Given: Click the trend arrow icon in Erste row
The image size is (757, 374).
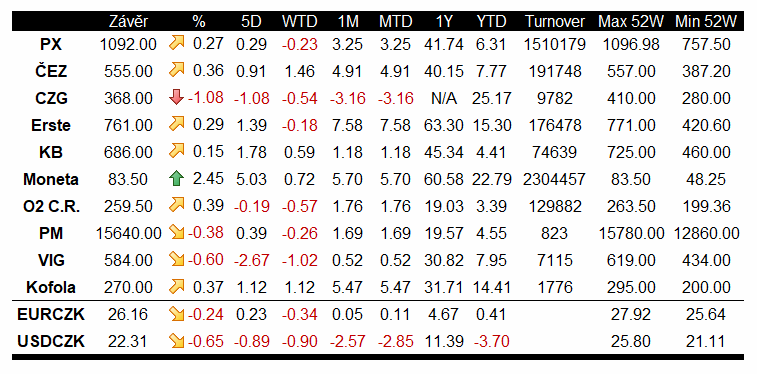Looking at the screenshot, I should click(x=177, y=125).
